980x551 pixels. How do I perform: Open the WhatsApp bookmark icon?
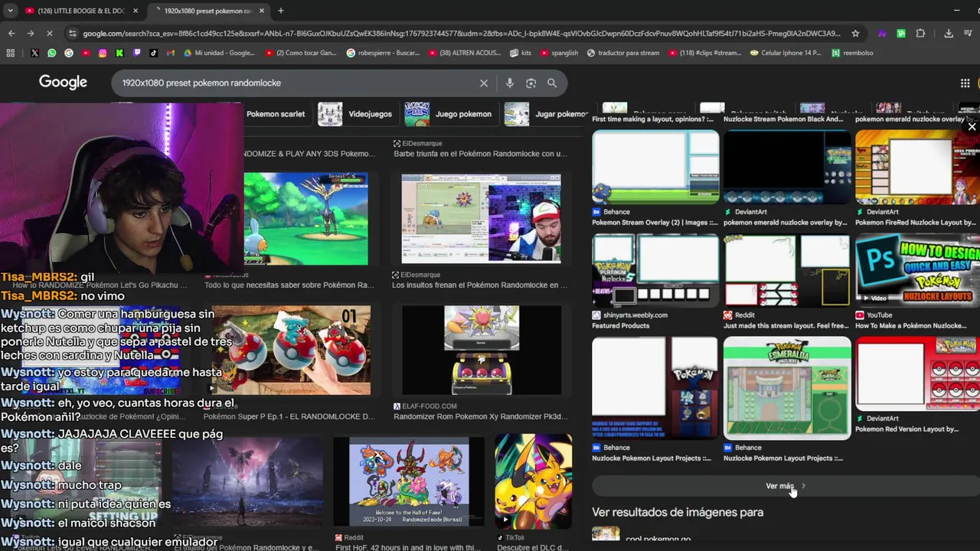[x=51, y=53]
